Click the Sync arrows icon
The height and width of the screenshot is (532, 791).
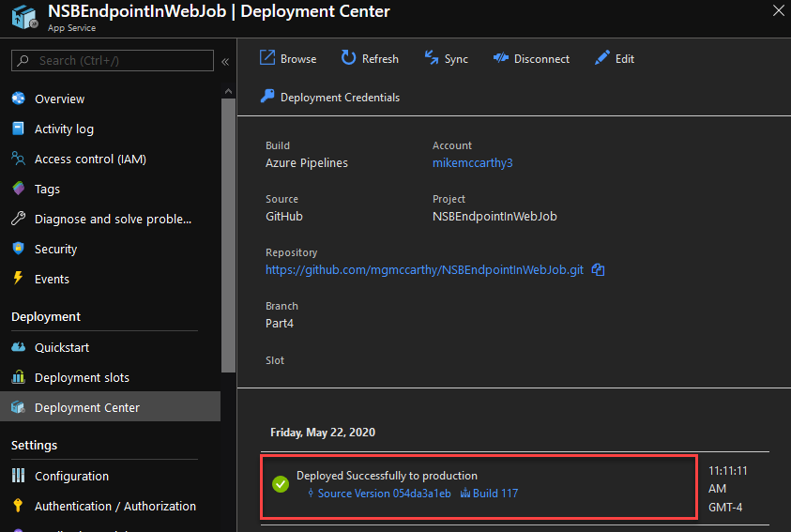(x=432, y=58)
